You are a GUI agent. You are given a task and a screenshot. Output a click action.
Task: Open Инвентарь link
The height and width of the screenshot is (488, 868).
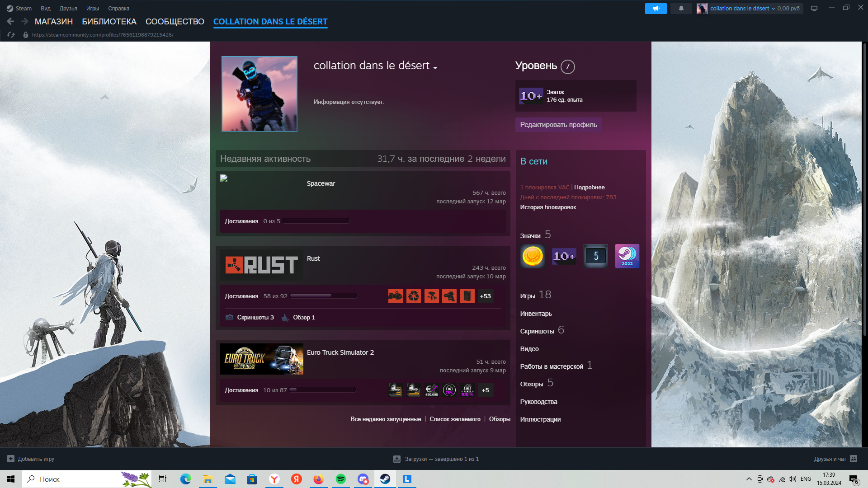coord(536,314)
